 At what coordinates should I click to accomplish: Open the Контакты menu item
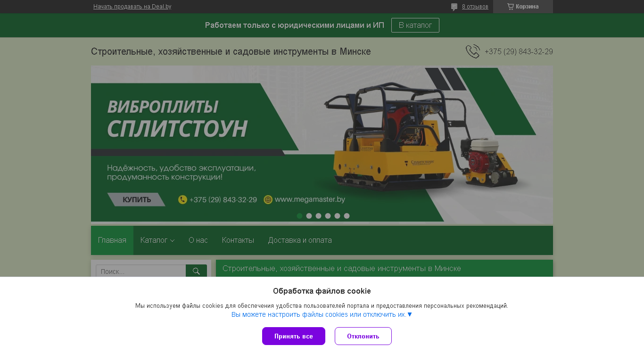pos(238,240)
